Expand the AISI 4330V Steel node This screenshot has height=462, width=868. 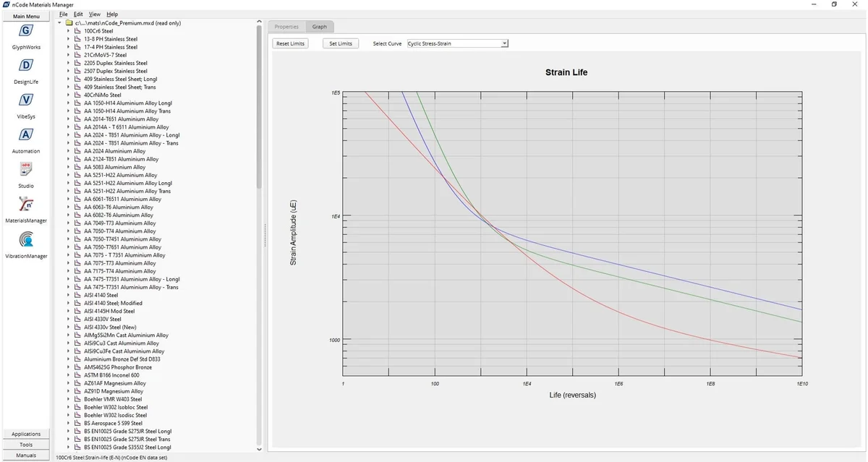68,319
